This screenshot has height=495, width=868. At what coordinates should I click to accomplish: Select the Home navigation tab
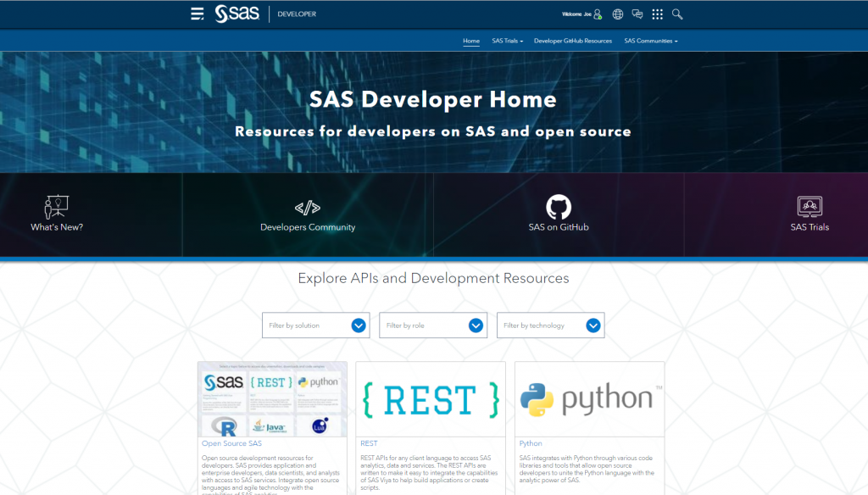[471, 41]
